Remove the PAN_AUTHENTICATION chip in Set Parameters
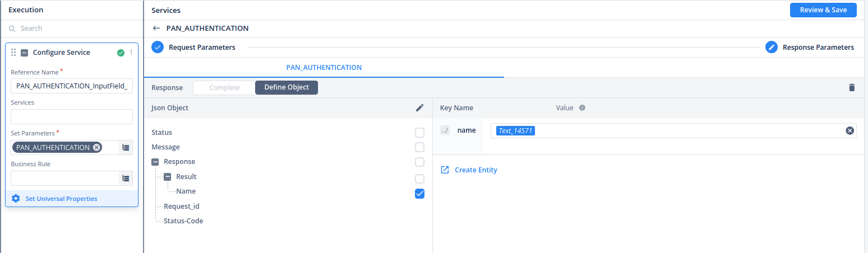The width and height of the screenshot is (868, 253). tap(96, 147)
